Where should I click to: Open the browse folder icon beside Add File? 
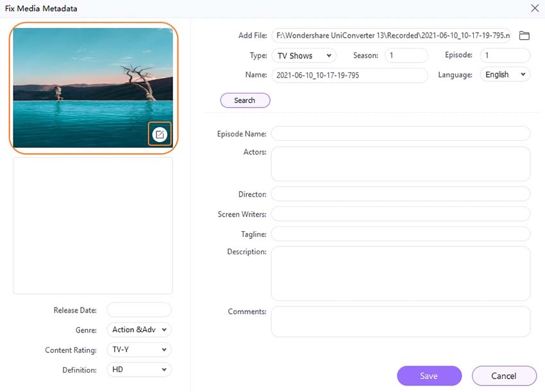tap(524, 36)
